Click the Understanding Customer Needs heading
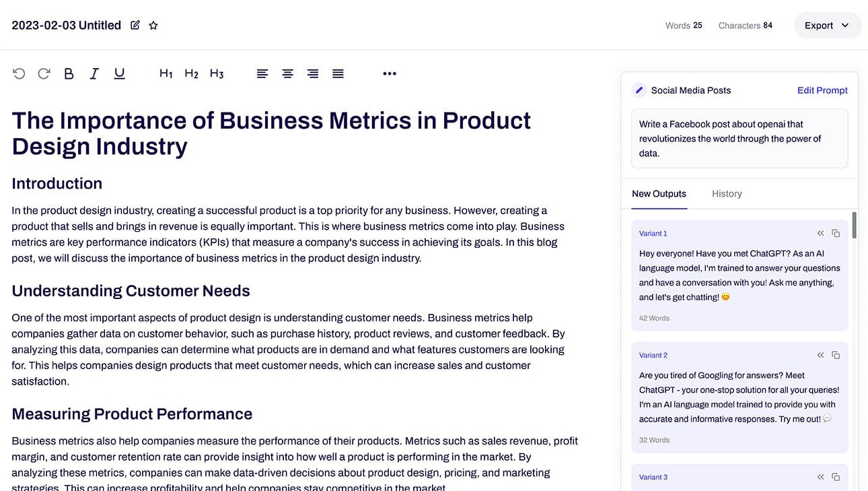868x491 pixels. 131,291
